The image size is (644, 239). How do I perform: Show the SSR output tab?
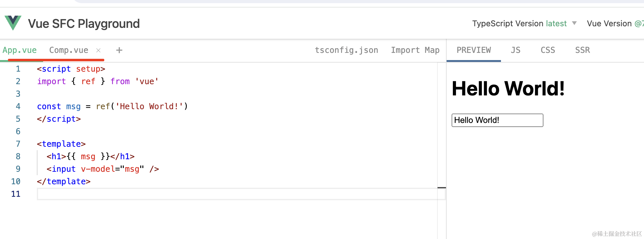pos(582,50)
